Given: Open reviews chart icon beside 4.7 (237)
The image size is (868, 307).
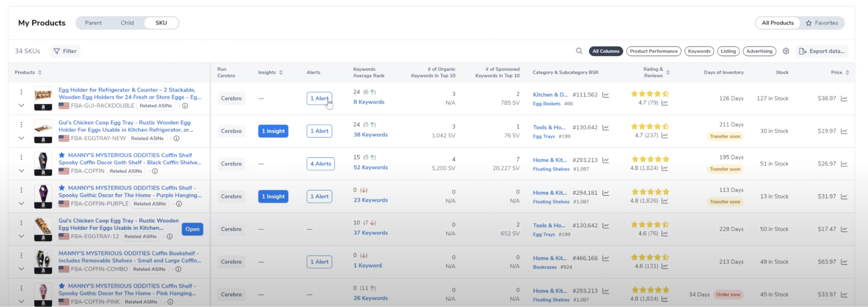Looking at the screenshot, I should click(665, 135).
